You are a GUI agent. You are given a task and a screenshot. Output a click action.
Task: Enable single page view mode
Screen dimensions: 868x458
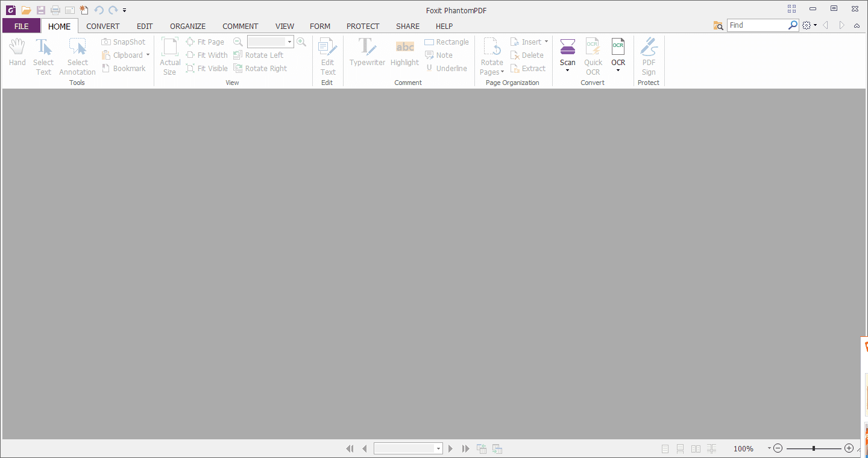click(x=665, y=448)
